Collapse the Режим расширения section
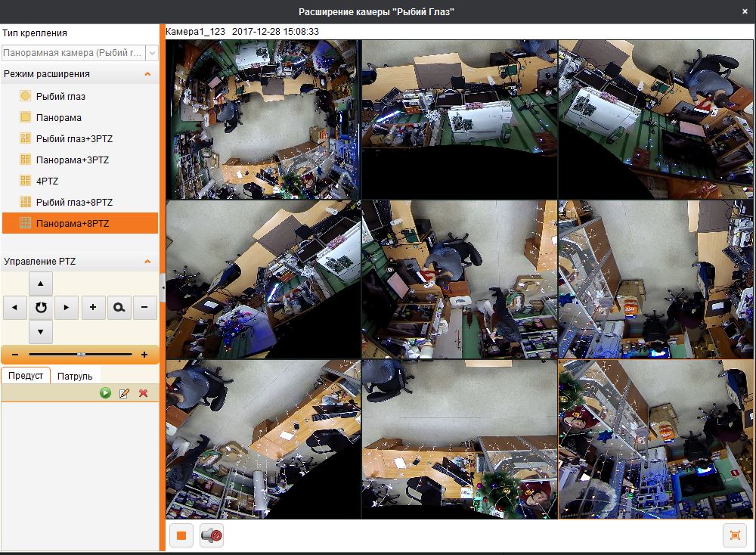 click(x=147, y=74)
